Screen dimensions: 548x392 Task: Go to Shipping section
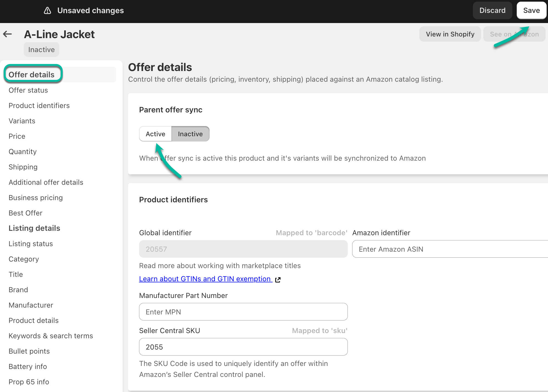[23, 167]
